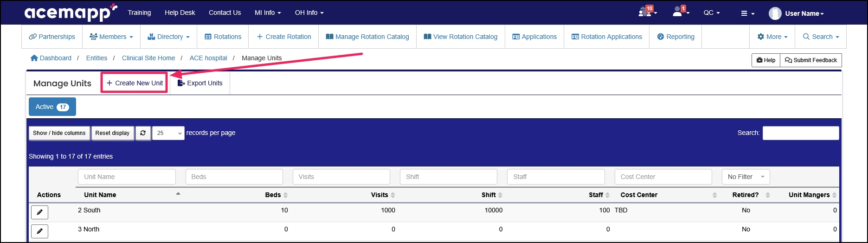Select the Active 17 tab
Viewport: 868px width, 243px height.
52,107
